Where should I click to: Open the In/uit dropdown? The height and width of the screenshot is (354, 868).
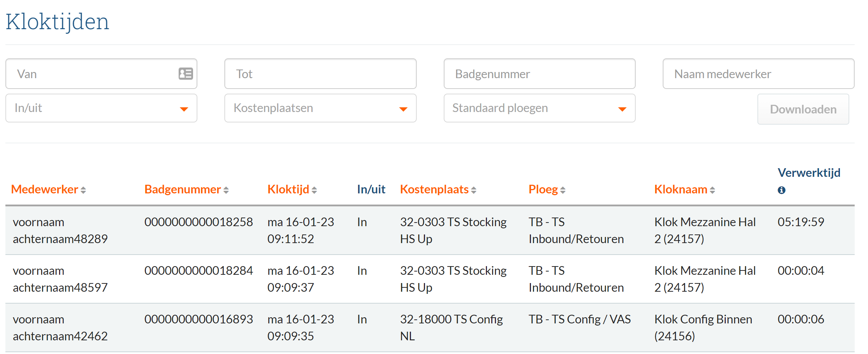tap(101, 108)
